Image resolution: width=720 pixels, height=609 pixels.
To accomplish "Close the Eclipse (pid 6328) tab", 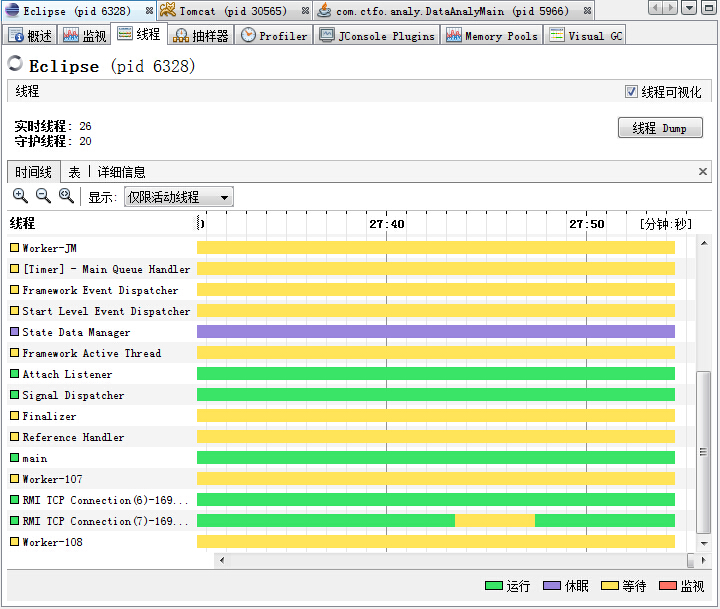I will click(149, 11).
